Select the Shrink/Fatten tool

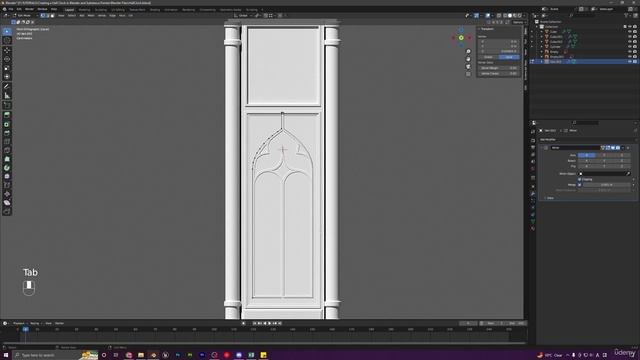pos(7,194)
